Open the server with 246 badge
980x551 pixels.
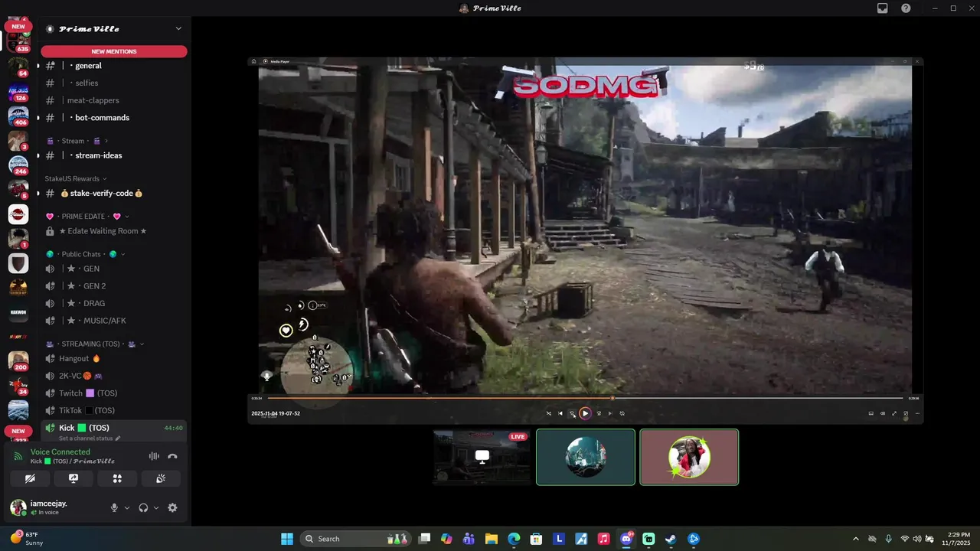[18, 165]
